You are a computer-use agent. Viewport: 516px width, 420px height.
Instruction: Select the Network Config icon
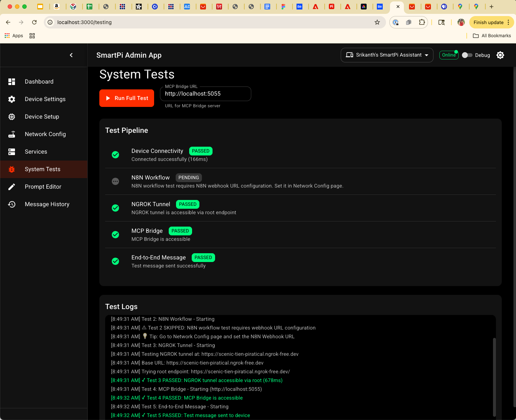tap(12, 134)
